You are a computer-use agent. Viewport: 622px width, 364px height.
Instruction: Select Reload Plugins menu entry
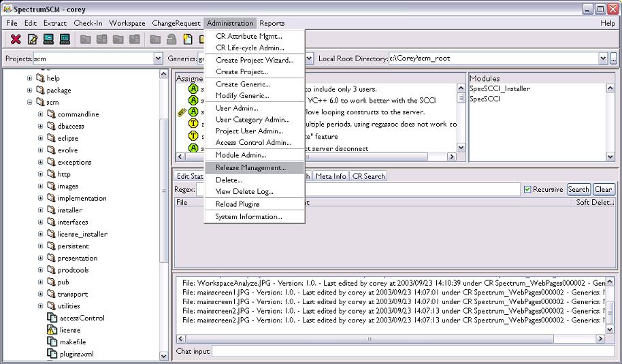pyautogui.click(x=255, y=204)
